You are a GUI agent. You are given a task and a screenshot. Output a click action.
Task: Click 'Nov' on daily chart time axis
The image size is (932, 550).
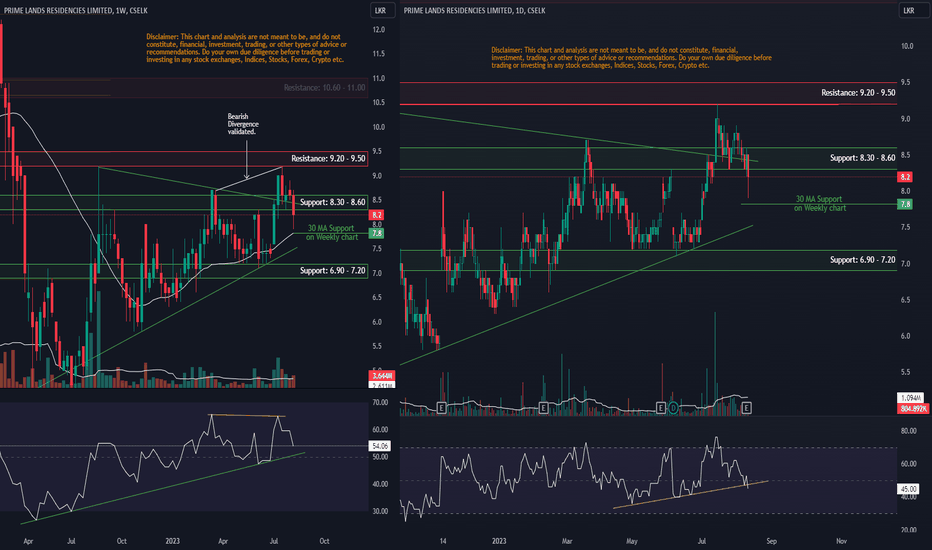[x=842, y=541]
